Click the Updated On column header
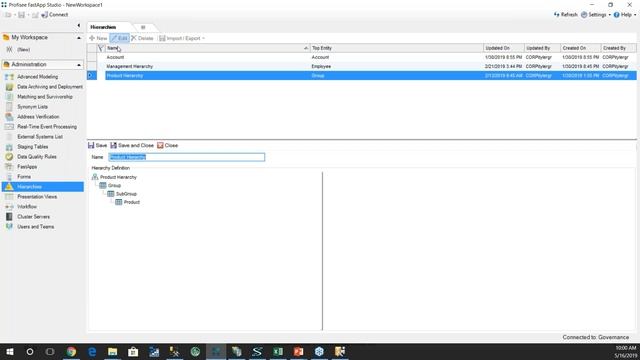 click(x=503, y=48)
